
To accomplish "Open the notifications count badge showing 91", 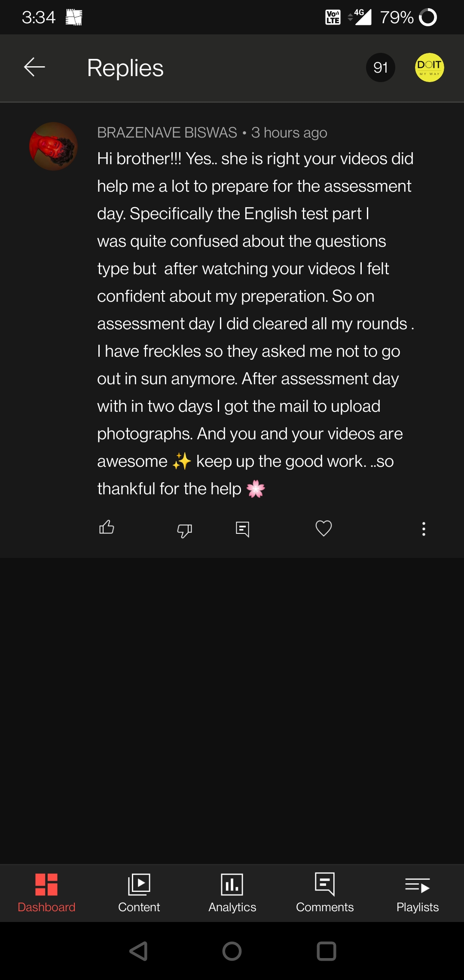I will (380, 67).
